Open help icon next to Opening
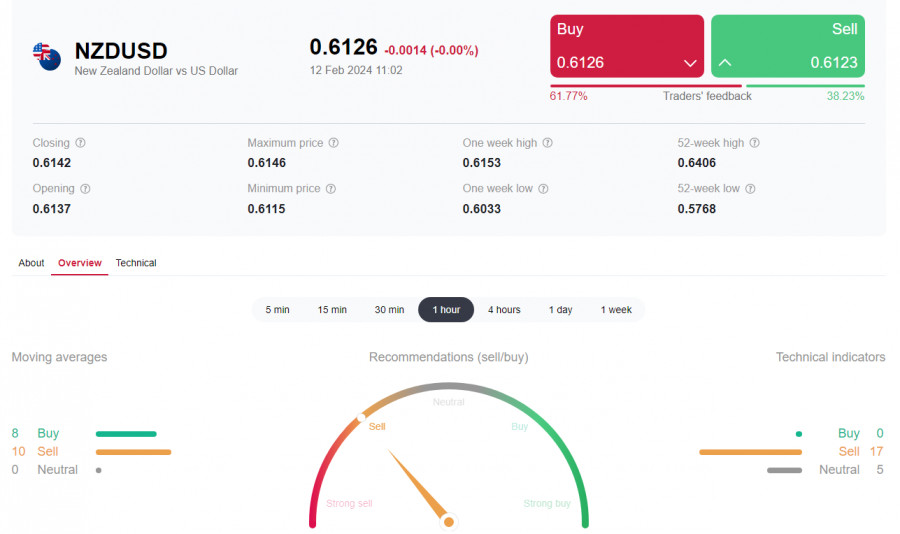Viewport: 900px width, 534px height. coord(85,188)
